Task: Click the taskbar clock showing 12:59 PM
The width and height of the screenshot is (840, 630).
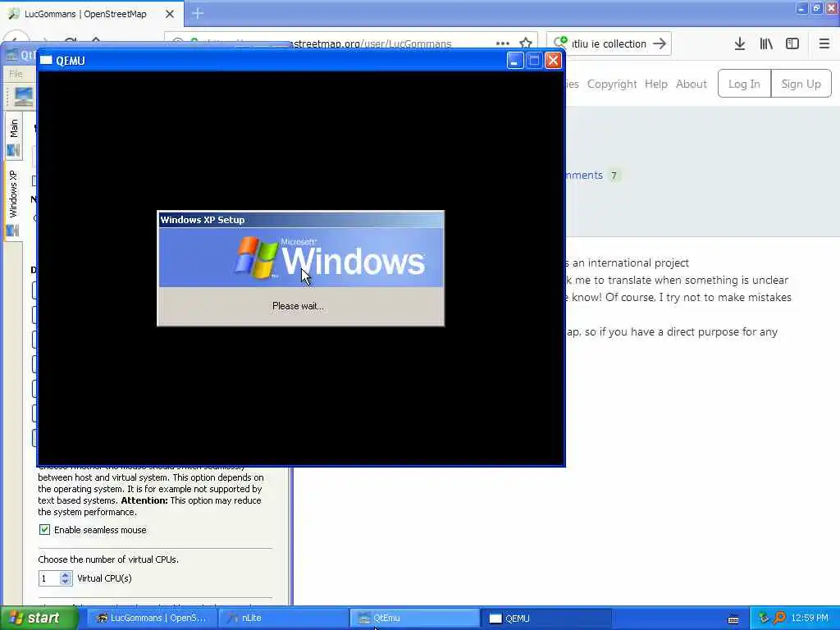Action: [x=810, y=618]
